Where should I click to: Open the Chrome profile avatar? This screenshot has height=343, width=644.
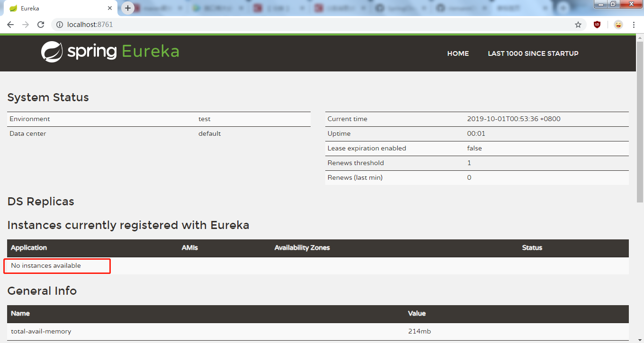618,25
